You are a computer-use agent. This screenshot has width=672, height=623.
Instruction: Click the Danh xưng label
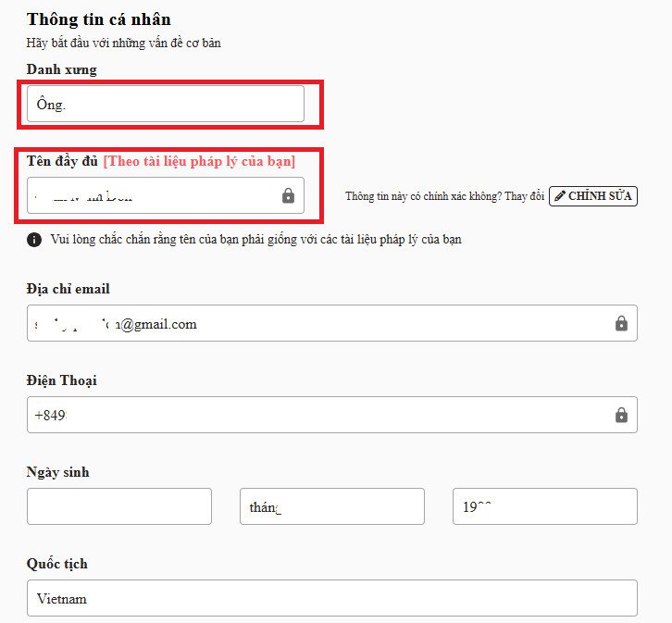(x=61, y=69)
